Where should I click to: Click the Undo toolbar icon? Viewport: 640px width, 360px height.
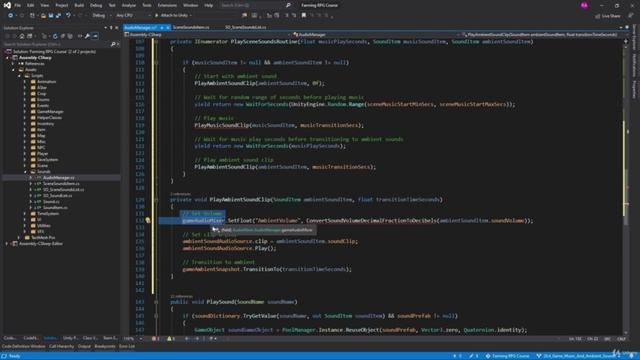pyautogui.click(x=68, y=16)
